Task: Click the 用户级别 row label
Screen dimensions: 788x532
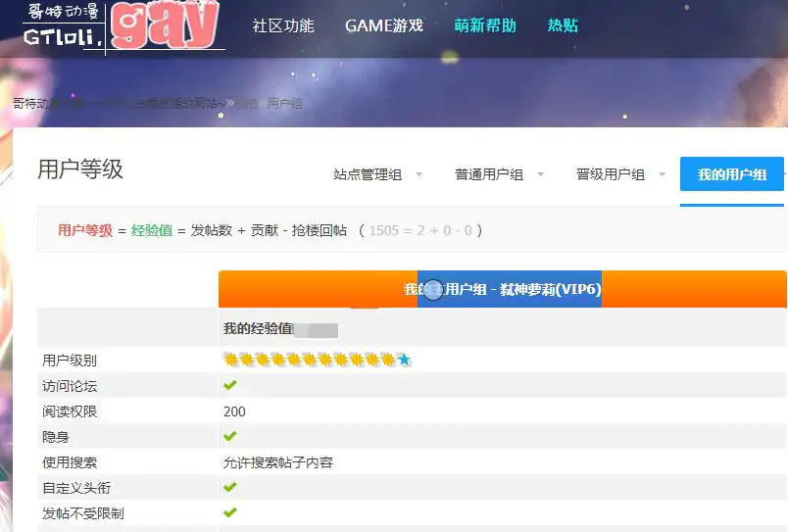Action: click(x=70, y=361)
